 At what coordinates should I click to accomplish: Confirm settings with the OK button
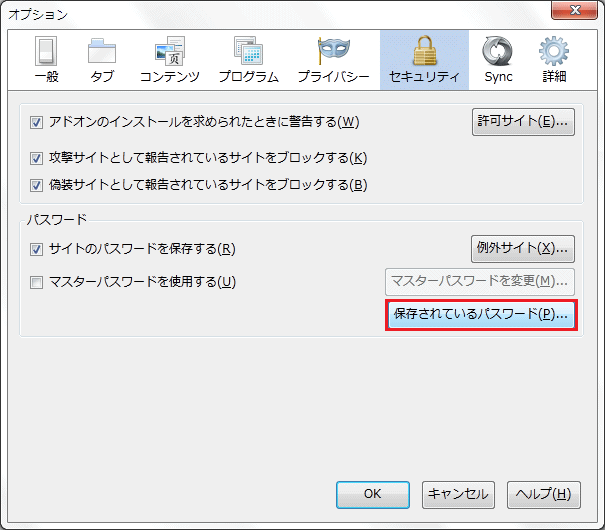[x=372, y=494]
